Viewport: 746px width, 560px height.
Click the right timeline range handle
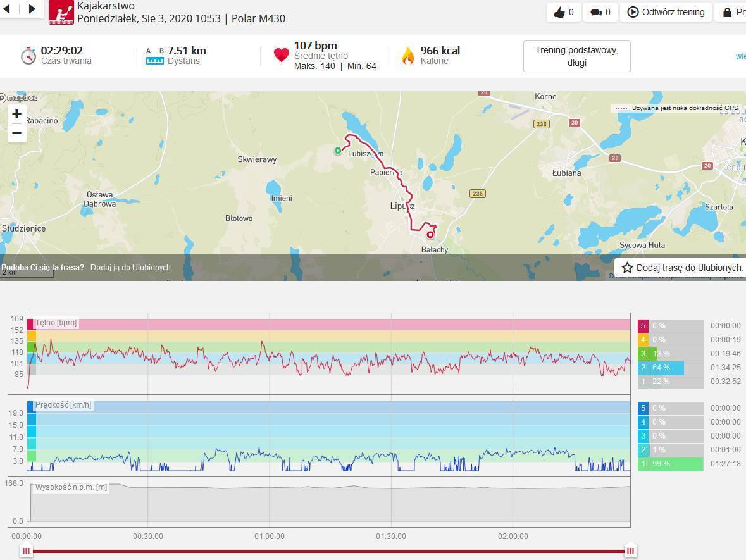[x=630, y=551]
